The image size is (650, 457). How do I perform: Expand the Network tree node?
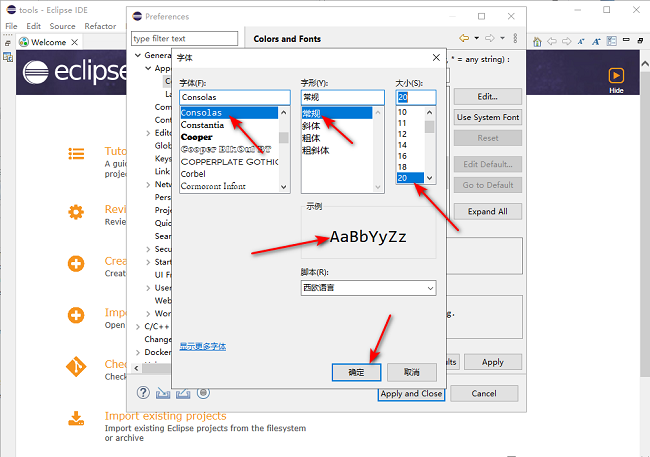(148, 185)
